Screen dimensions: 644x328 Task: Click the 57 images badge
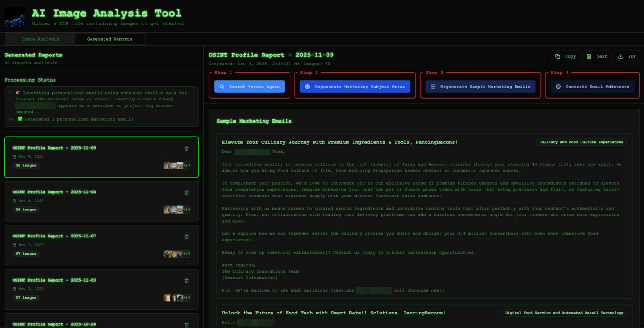coord(26,298)
